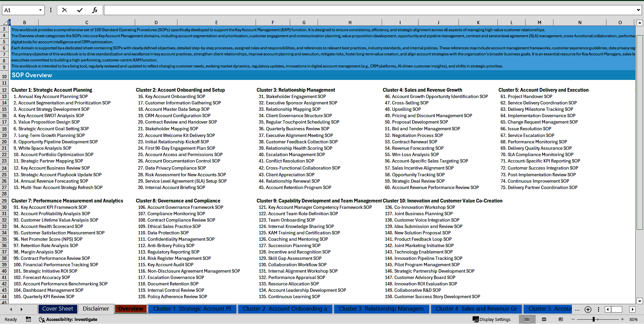Switch to Page Layout view
Screen dimensions: 644x324
coord(544,319)
